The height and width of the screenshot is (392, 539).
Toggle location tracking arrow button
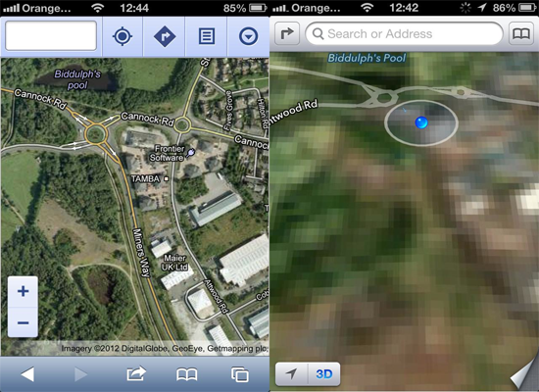click(291, 373)
